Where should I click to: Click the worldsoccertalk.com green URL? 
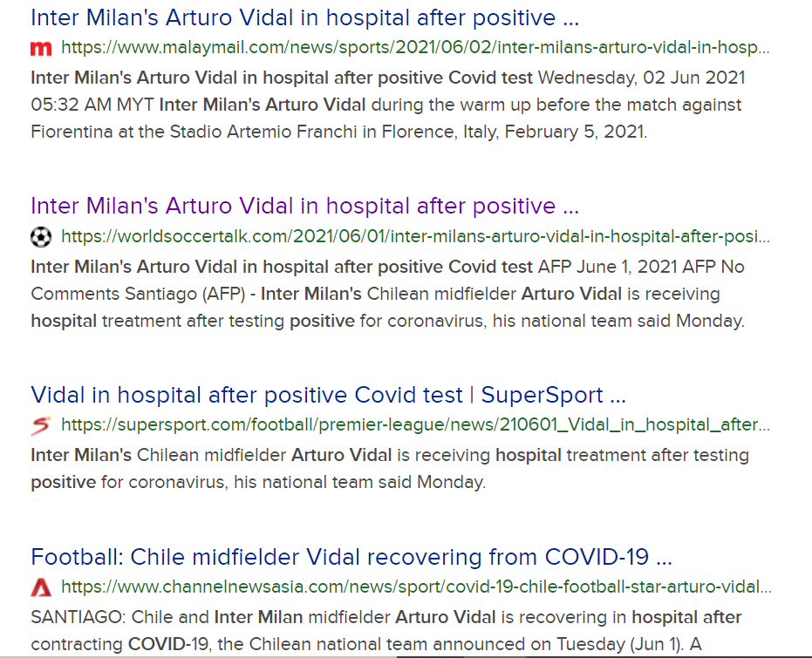click(x=415, y=237)
